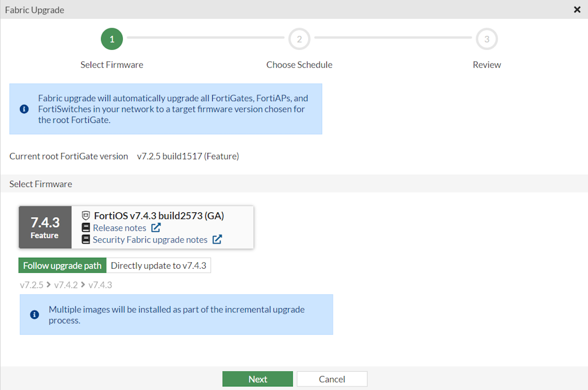The image size is (588, 390).
Task: Click the Review step label
Action: coord(487,65)
